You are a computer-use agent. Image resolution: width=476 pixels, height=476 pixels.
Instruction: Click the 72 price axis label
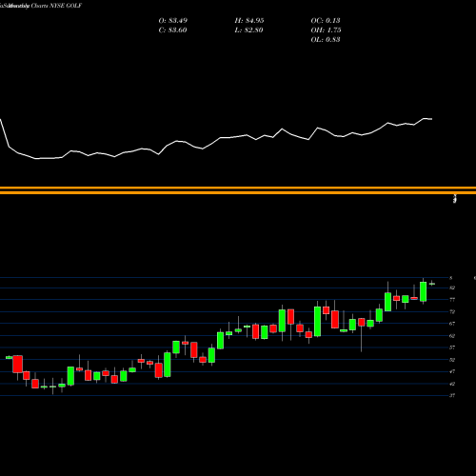pyautogui.click(x=452, y=311)
